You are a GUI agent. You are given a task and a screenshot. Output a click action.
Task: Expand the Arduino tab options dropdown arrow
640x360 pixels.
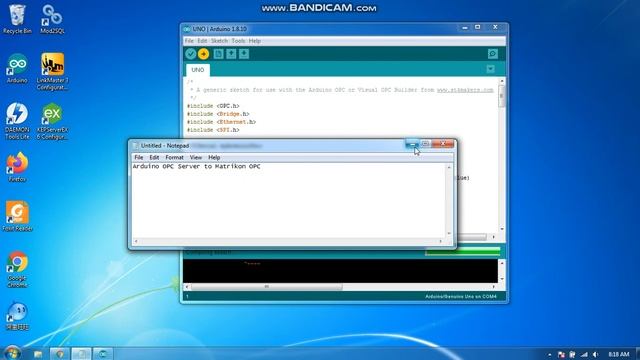491,69
